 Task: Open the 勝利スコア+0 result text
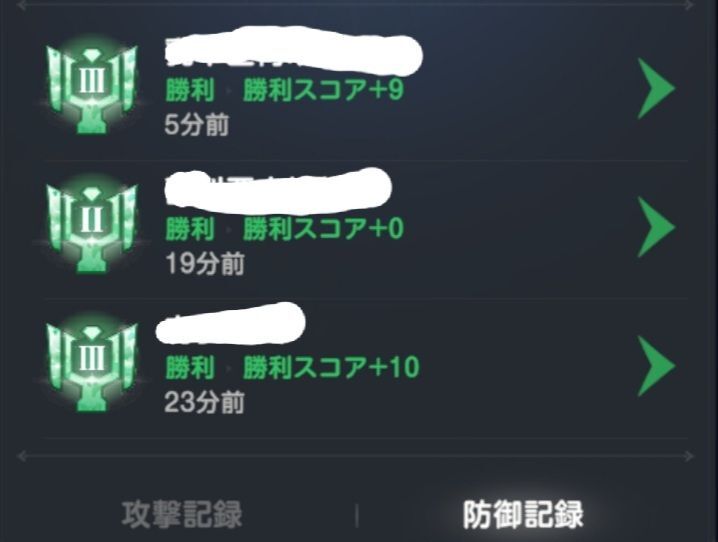pos(323,228)
